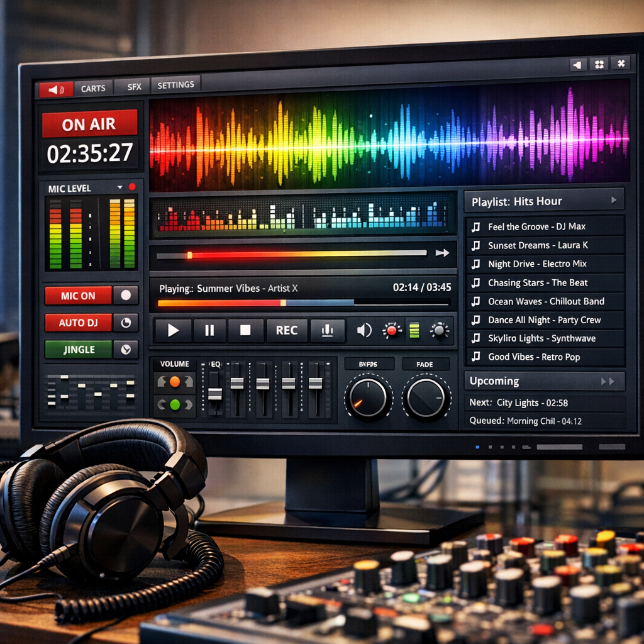The height and width of the screenshot is (644, 644).
Task: Open the SETTINGS tab
Action: tap(176, 85)
